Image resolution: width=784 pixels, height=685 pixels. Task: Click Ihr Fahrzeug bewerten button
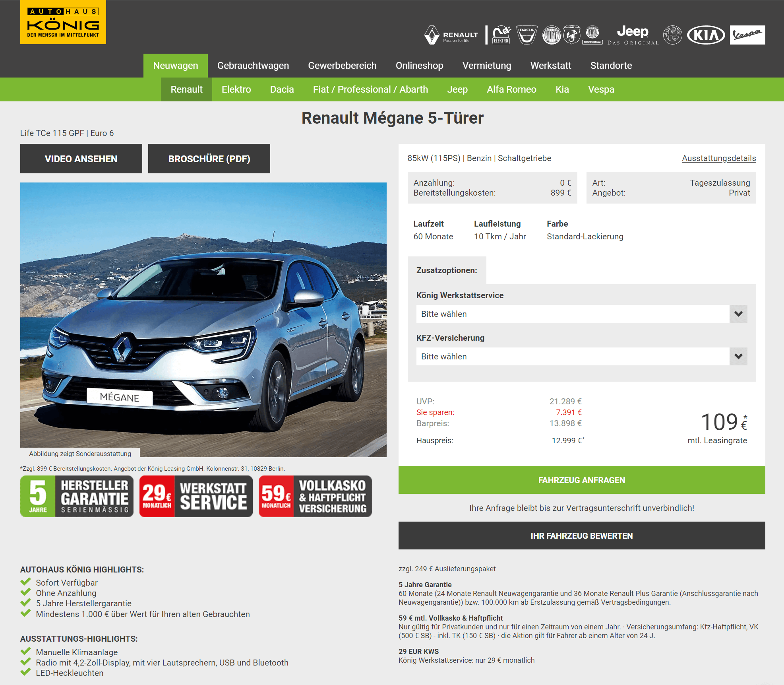pyautogui.click(x=582, y=536)
